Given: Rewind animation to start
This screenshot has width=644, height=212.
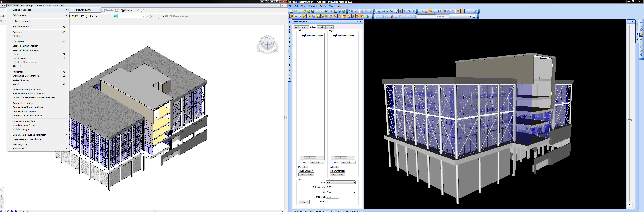Looking at the screenshot, I should 378,16.
